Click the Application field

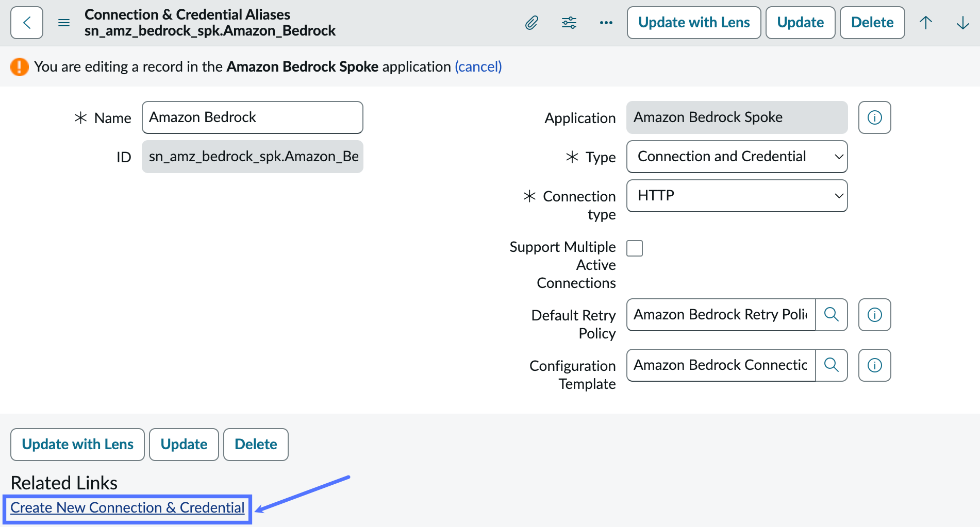click(x=737, y=117)
